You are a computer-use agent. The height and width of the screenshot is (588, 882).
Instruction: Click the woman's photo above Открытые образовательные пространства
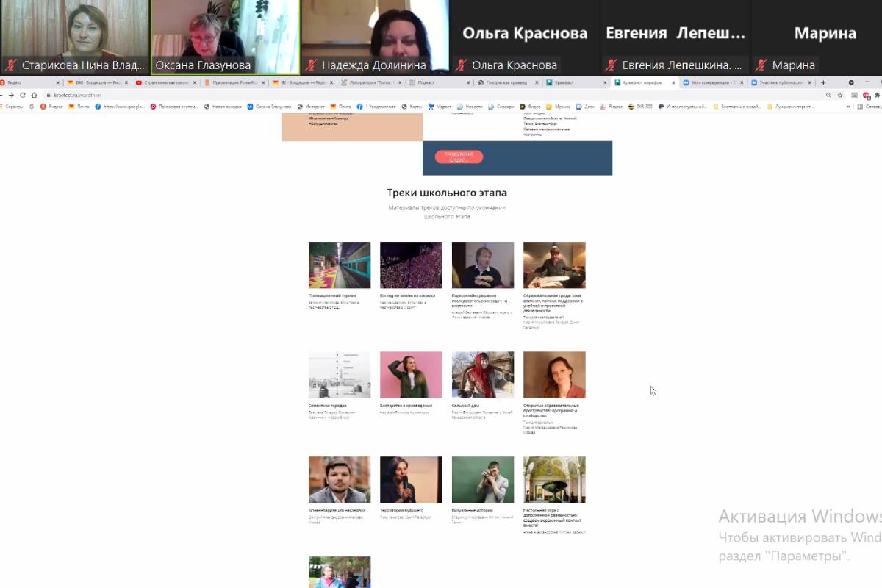point(554,375)
